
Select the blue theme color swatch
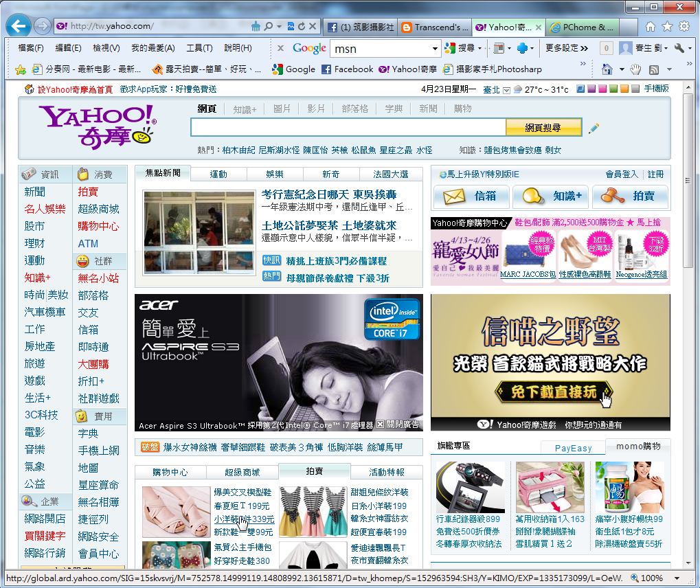[x=580, y=89]
